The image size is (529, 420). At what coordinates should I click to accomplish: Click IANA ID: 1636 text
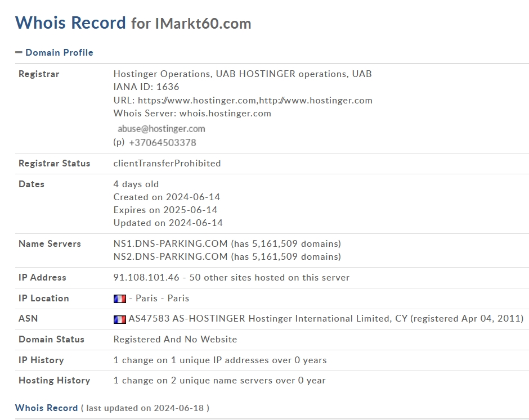(146, 87)
